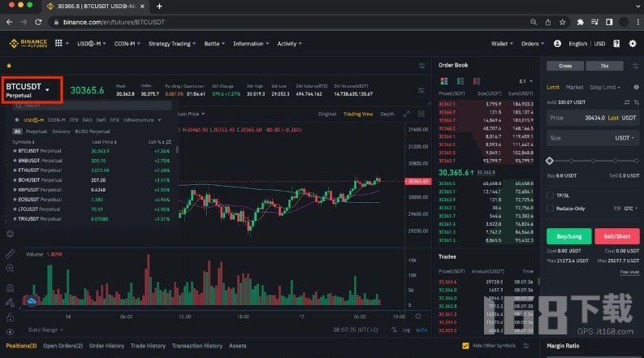The image size is (644, 358).
Task: Open the order book 0.1 precision dropdown
Action: pyautogui.click(x=525, y=81)
